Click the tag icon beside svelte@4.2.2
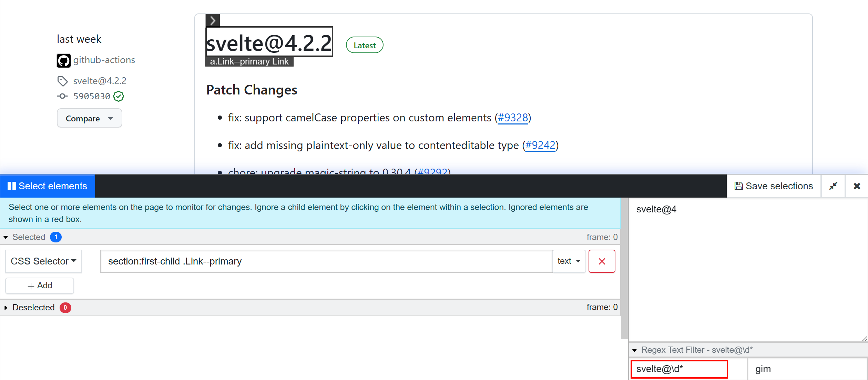 (62, 81)
